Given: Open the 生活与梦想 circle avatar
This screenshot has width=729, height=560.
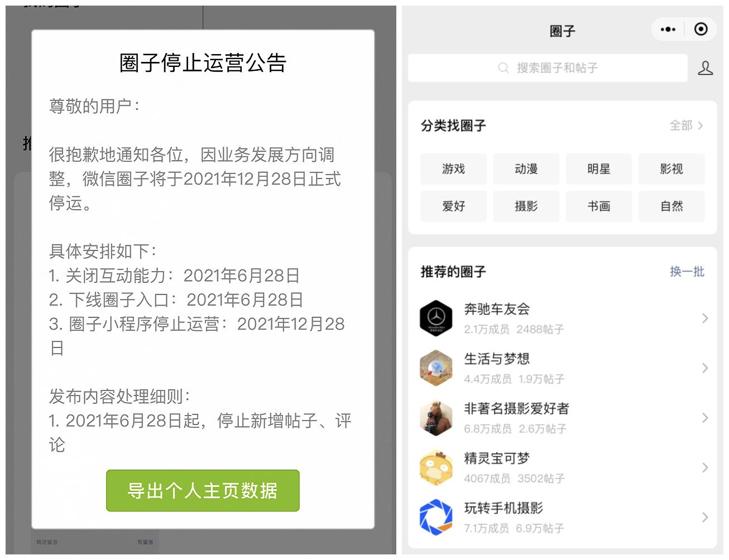Looking at the screenshot, I should click(x=436, y=368).
